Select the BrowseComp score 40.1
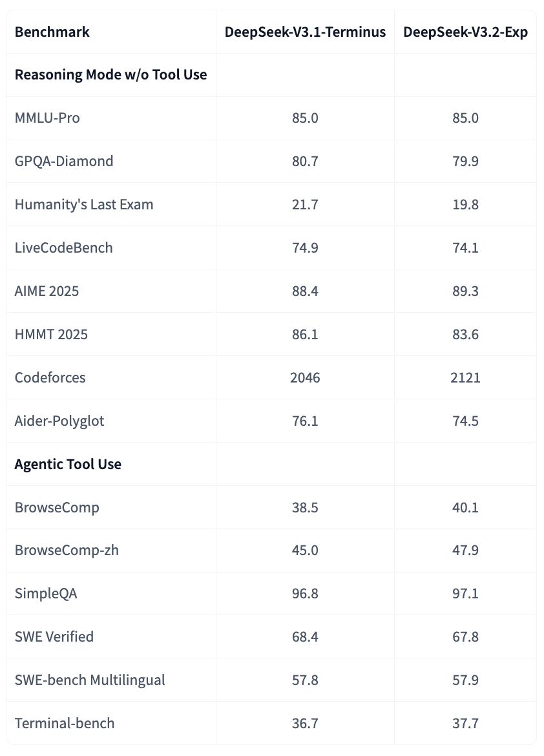The image size is (544, 756). [465, 508]
